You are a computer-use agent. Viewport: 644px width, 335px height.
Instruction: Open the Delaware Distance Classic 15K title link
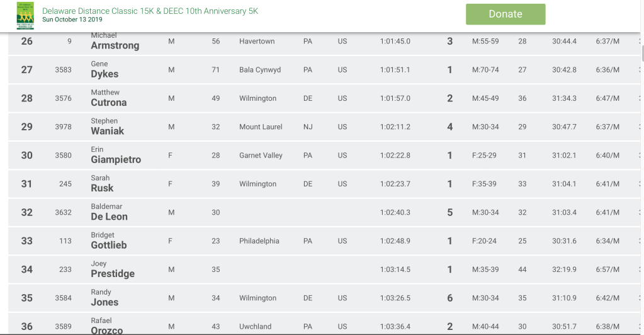(x=150, y=11)
